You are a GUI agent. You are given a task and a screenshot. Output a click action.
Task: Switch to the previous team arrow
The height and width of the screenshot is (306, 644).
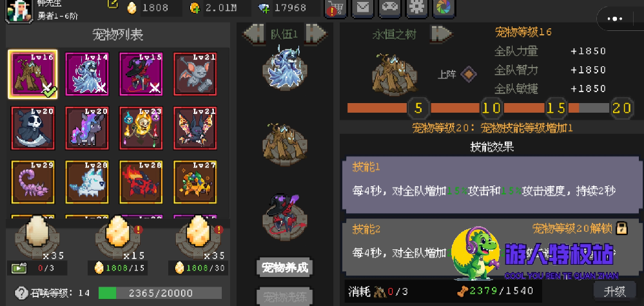point(254,33)
